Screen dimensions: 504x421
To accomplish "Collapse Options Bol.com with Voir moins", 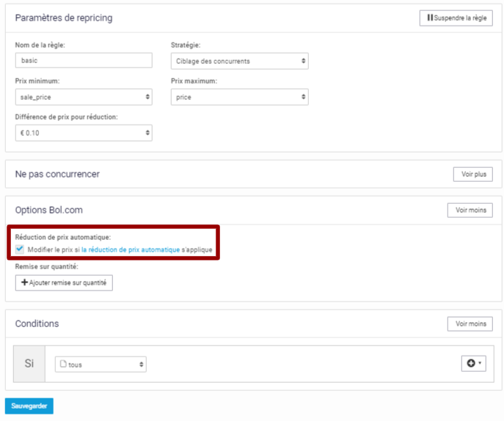I will [470, 210].
